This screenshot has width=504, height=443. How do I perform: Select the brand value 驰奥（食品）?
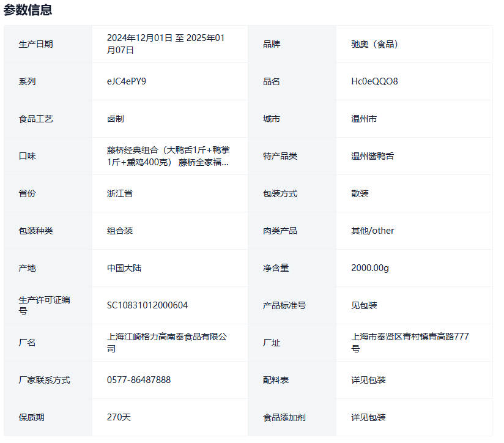[374, 44]
